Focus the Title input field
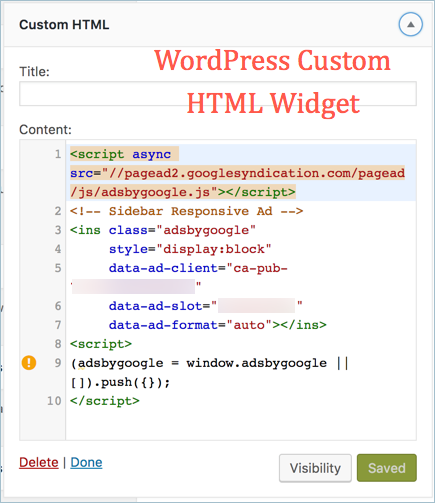Screen dimensions: 435x503 (218, 94)
